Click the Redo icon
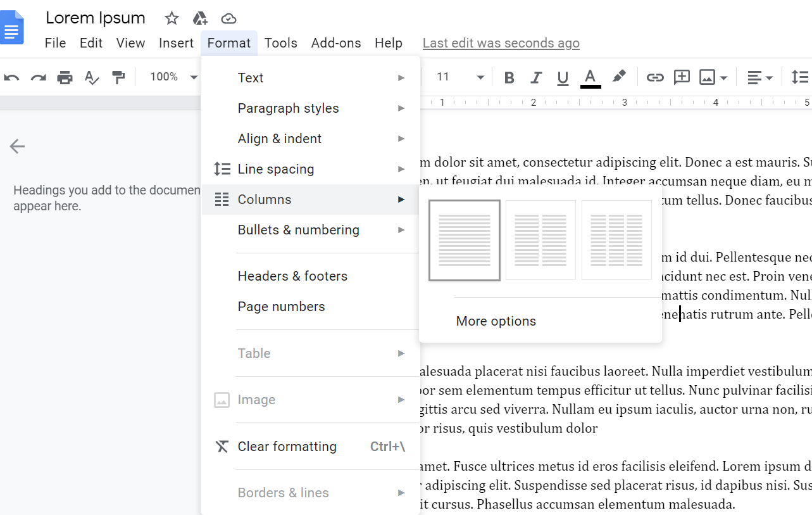 38,77
